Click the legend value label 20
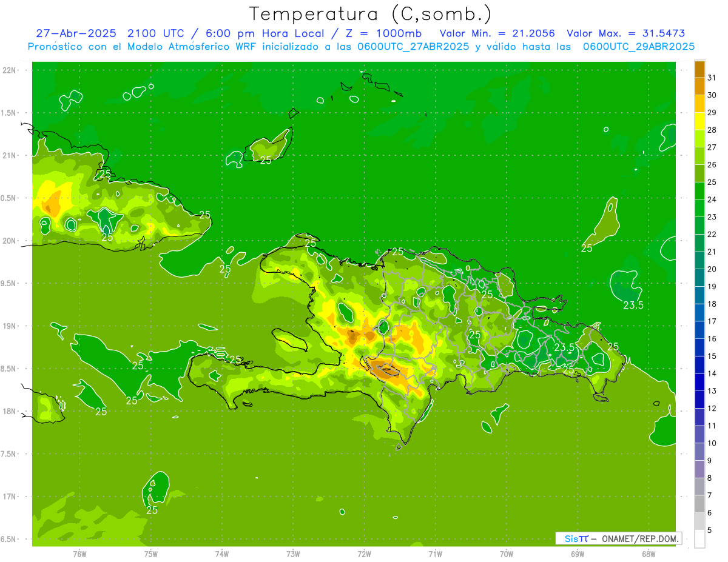Image resolution: width=728 pixels, height=562 pixels. click(x=712, y=269)
